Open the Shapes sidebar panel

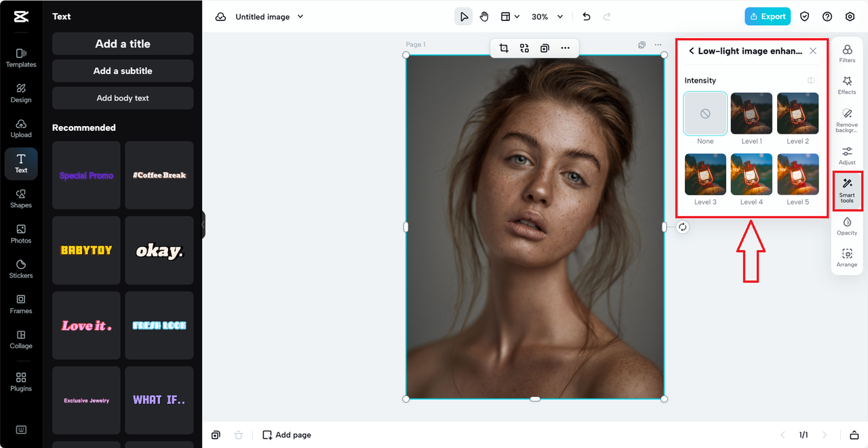click(x=21, y=199)
